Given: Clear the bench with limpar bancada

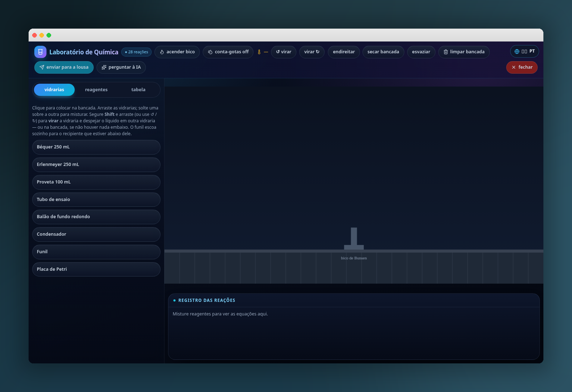Looking at the screenshot, I should (464, 52).
